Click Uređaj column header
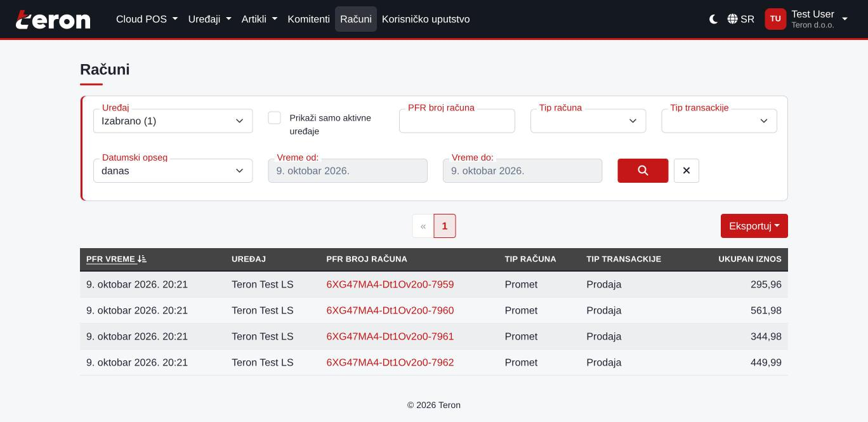Screen dimensions: 868x422 click(249, 259)
